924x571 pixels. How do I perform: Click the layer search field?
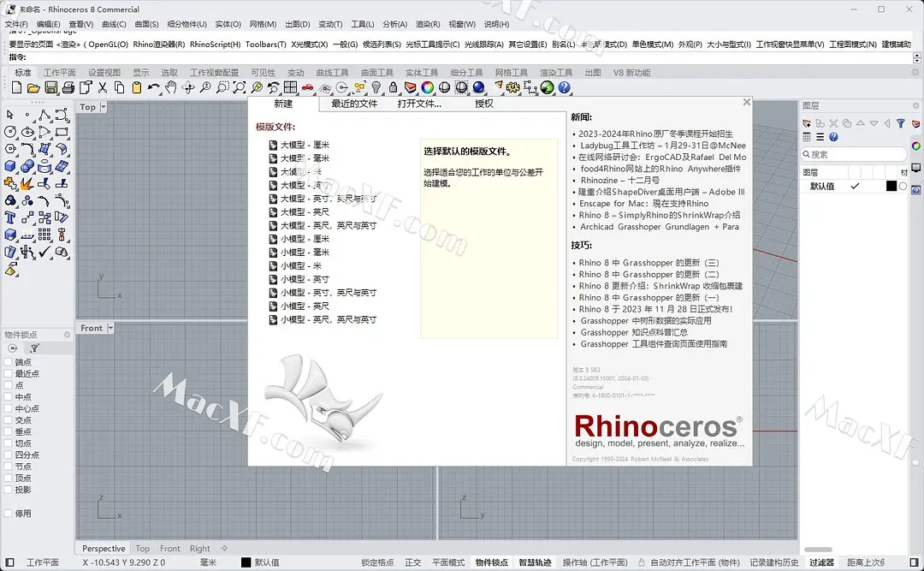[x=854, y=155]
